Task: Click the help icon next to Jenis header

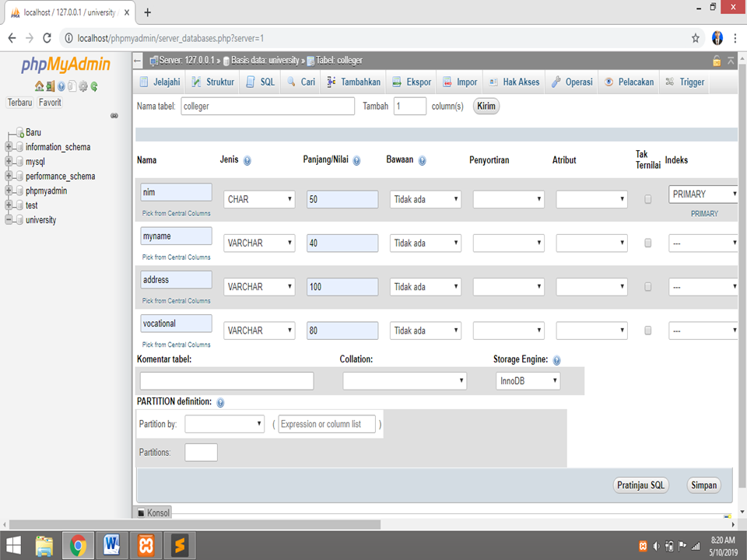Action: [x=247, y=160]
